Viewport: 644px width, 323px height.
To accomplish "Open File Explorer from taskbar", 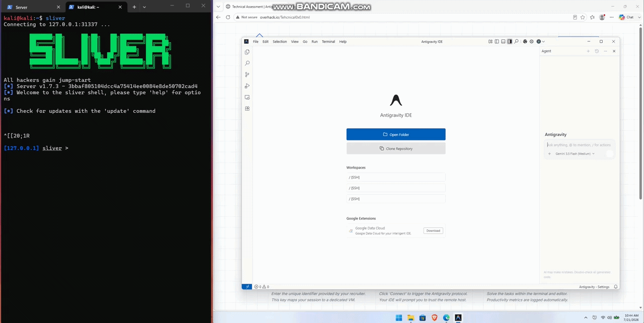I will tap(411, 317).
